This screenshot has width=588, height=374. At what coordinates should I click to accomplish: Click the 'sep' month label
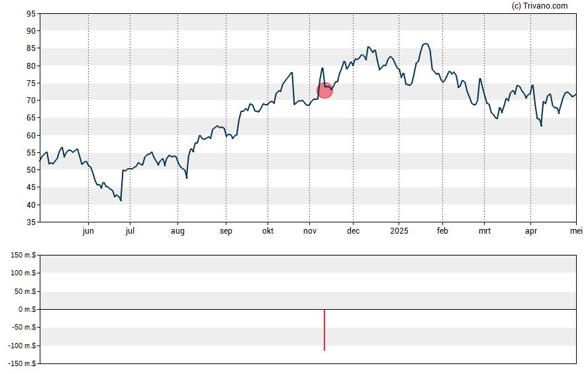[x=226, y=231]
